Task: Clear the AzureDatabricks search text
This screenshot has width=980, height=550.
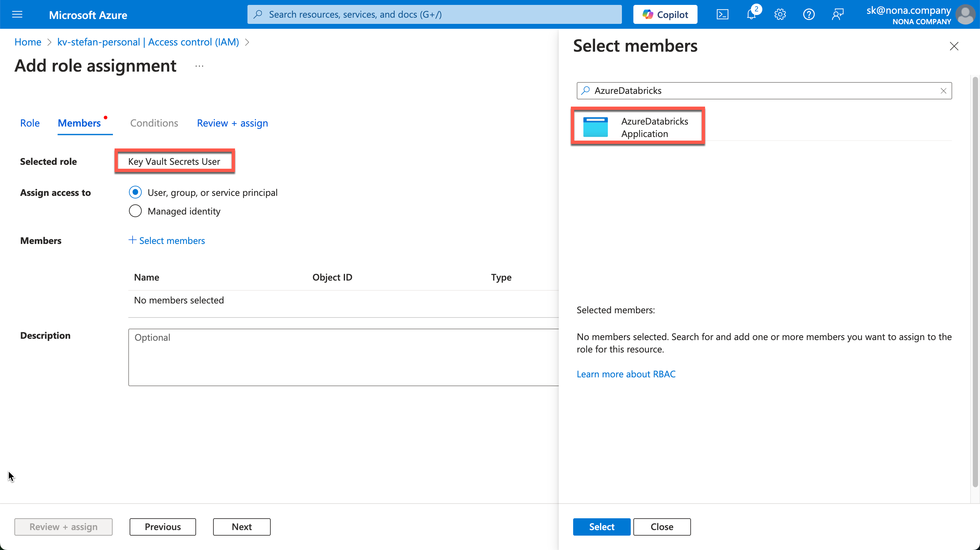Action: 943,91
